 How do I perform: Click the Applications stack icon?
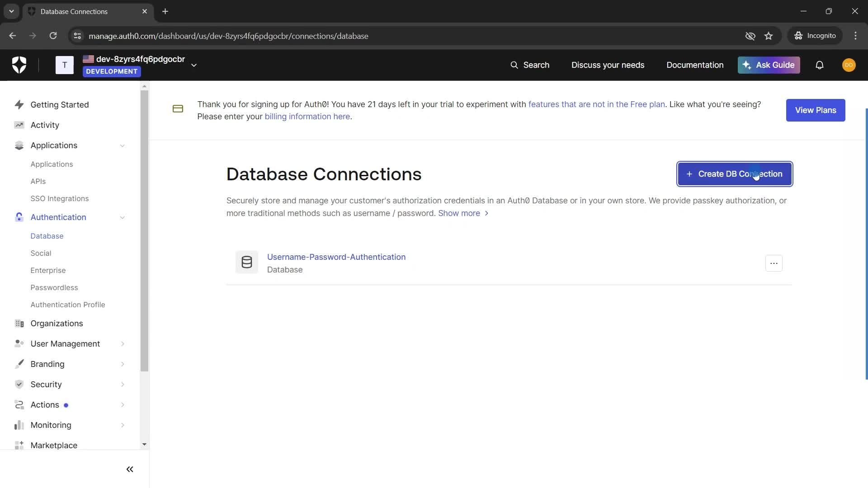pos(19,145)
